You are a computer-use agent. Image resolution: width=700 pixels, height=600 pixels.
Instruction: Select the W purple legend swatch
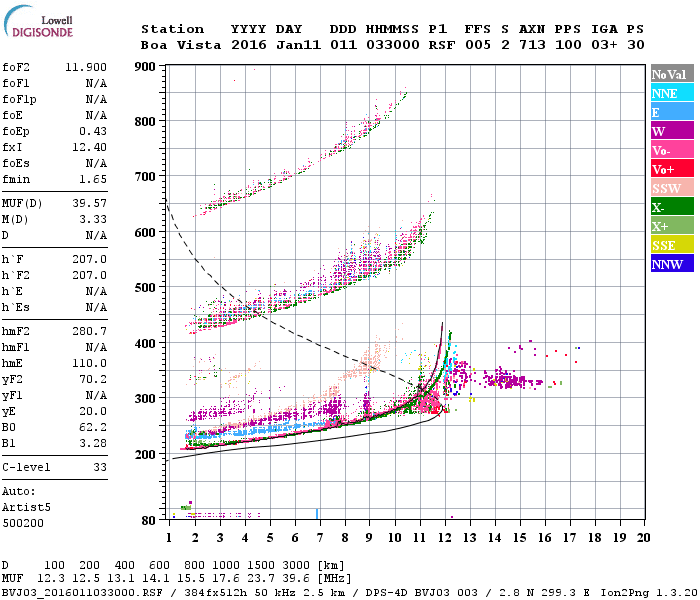click(x=672, y=131)
